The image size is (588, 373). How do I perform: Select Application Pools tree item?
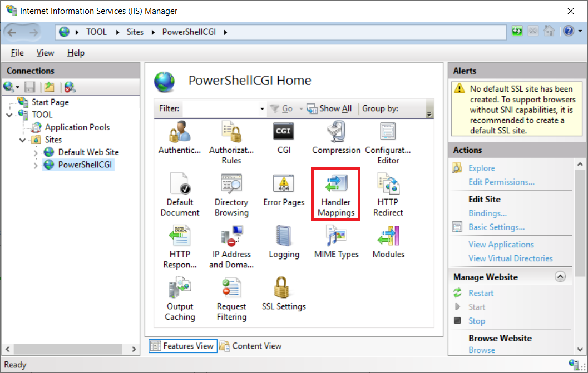pyautogui.click(x=77, y=127)
